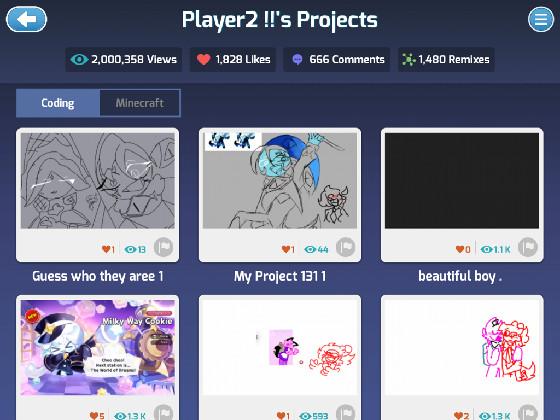
Task: Open Guess who they aree 1 thumbnail
Action: click(x=98, y=181)
